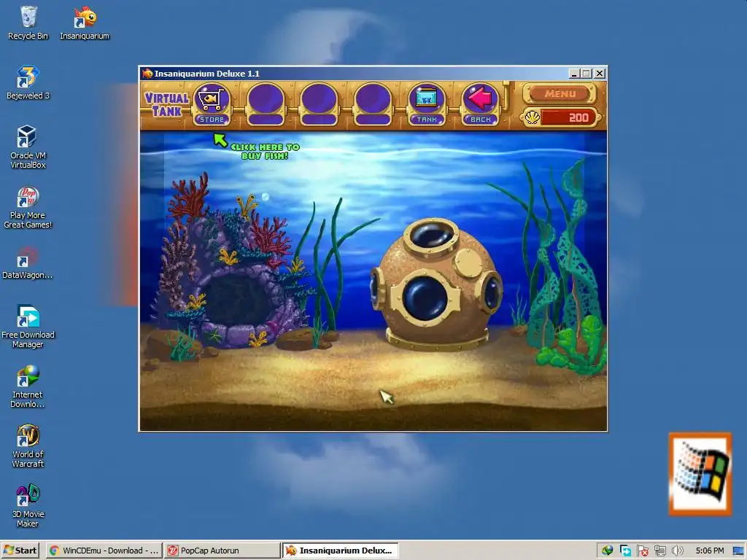Switch to WinCDEmu Download taskbar window
This screenshot has width=747, height=560.
coord(104,551)
